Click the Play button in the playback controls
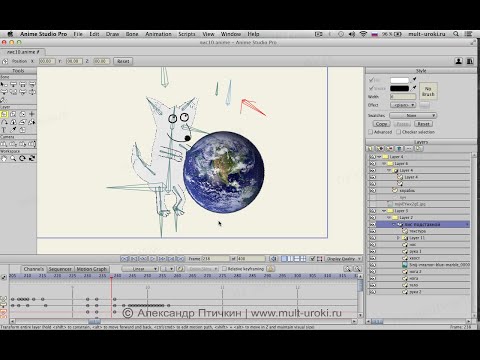Image resolution: width=480 pixels, height=360 pixels. (x=153, y=259)
